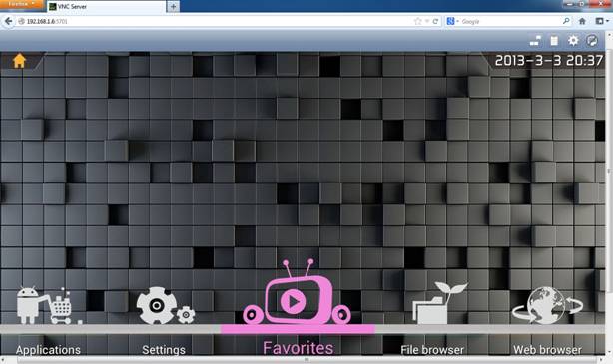
Task: Open the File browser folder icon
Action: [439, 303]
